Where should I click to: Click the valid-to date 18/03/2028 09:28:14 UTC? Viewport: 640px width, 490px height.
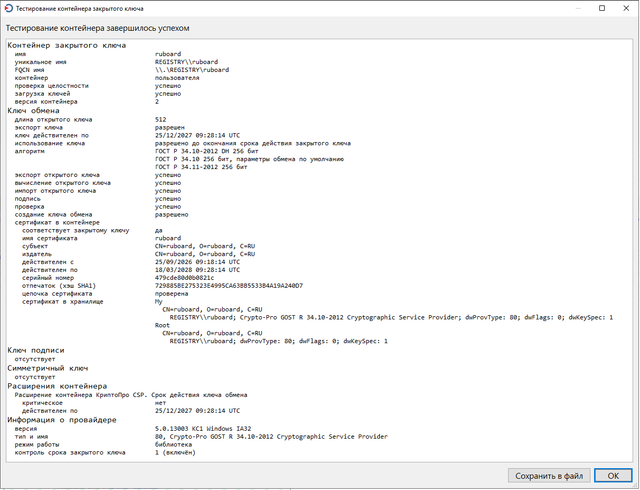coord(198,270)
